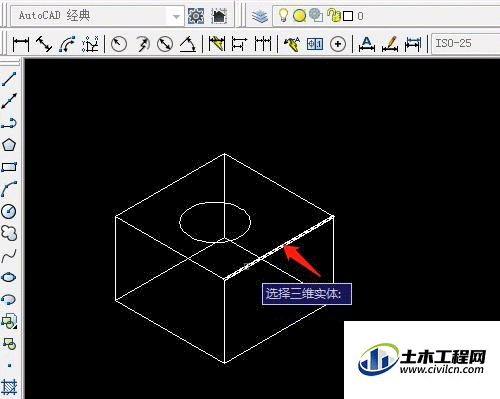Toggle layer 0 freeze sun icon
500x399 pixels.
coord(299,16)
